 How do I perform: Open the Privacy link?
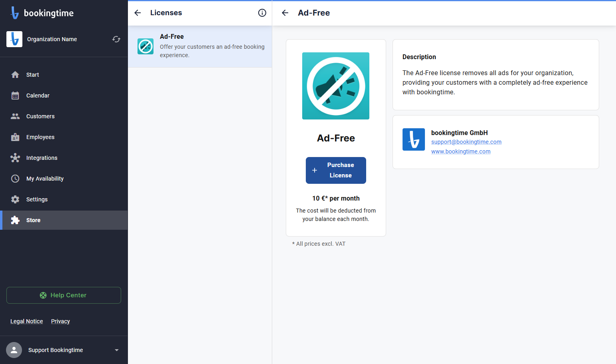pos(60,321)
